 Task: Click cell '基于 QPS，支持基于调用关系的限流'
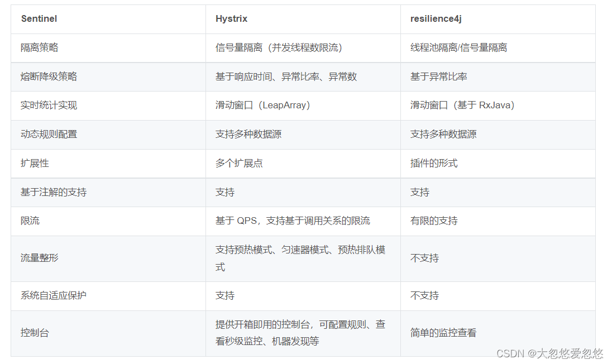click(293, 221)
